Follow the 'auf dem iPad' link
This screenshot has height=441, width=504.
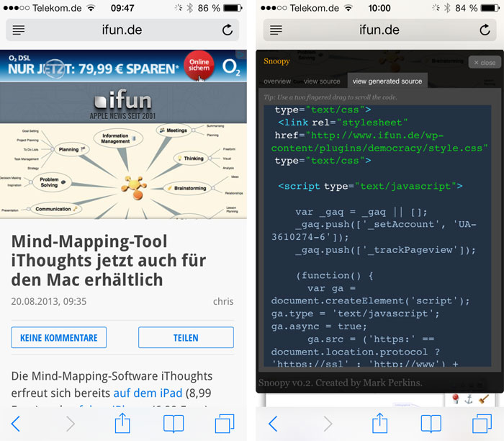point(148,393)
